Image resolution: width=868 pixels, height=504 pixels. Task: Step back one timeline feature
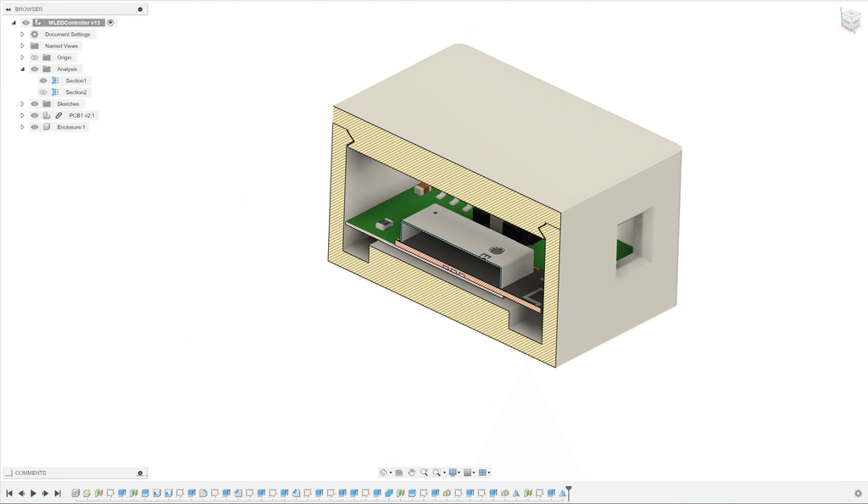(21, 494)
